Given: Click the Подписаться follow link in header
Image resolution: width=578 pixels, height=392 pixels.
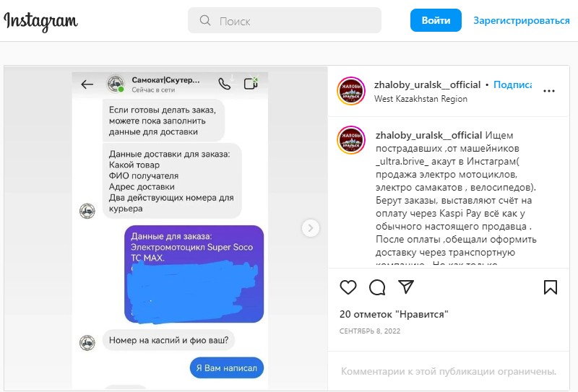Looking at the screenshot, I should [512, 84].
